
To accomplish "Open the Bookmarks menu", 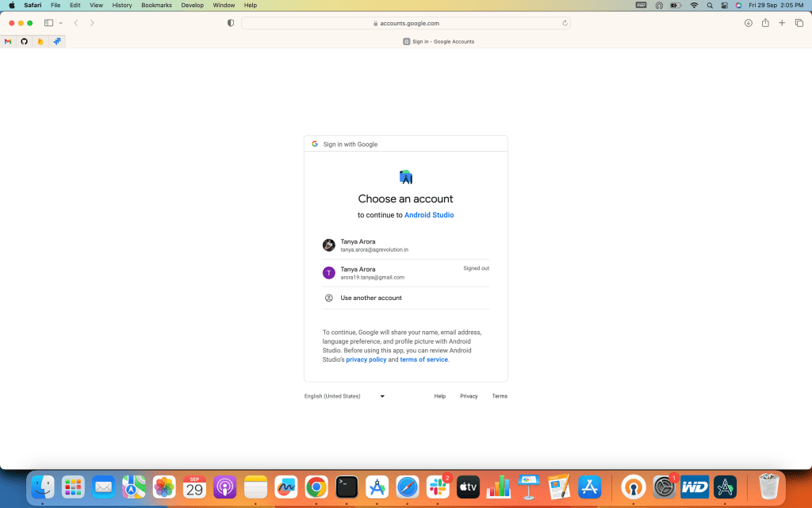I will [156, 5].
